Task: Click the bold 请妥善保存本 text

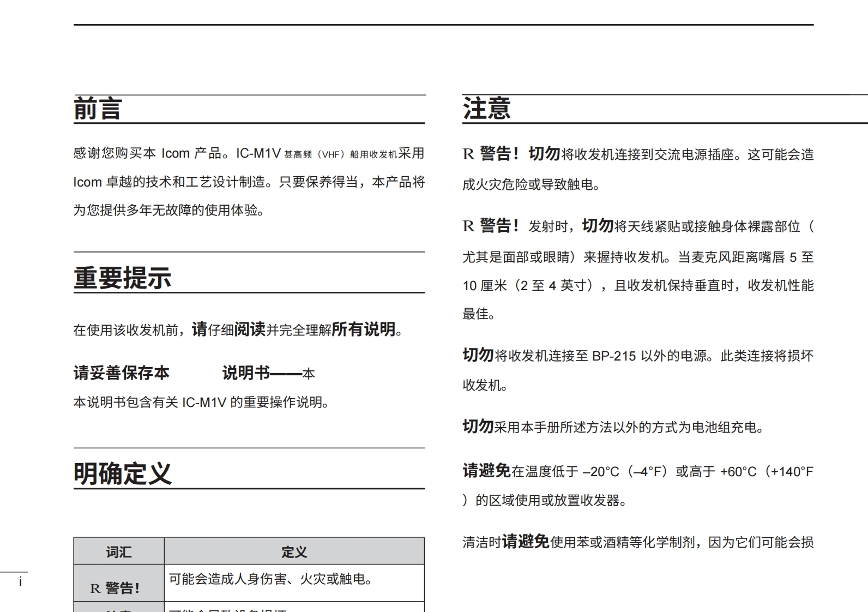Action: tap(122, 373)
